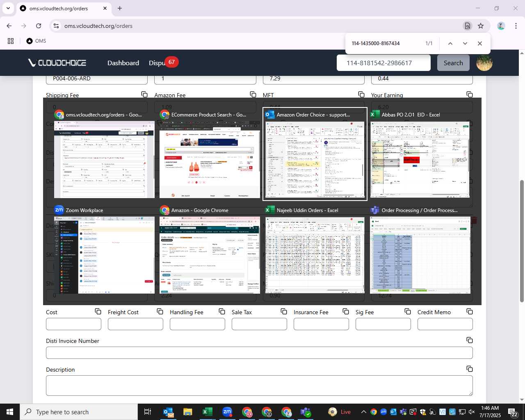This screenshot has height=420, width=525.
Task: Open a new browser tab
Action: [x=120, y=8]
